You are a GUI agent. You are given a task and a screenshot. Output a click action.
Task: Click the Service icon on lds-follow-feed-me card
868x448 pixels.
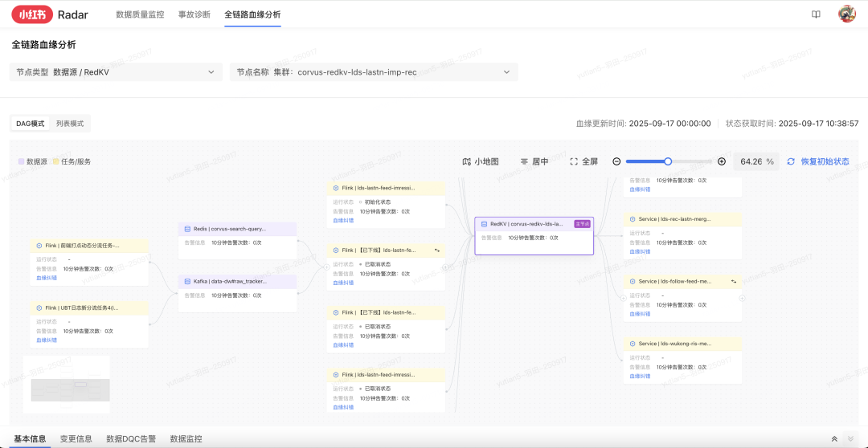633,281
